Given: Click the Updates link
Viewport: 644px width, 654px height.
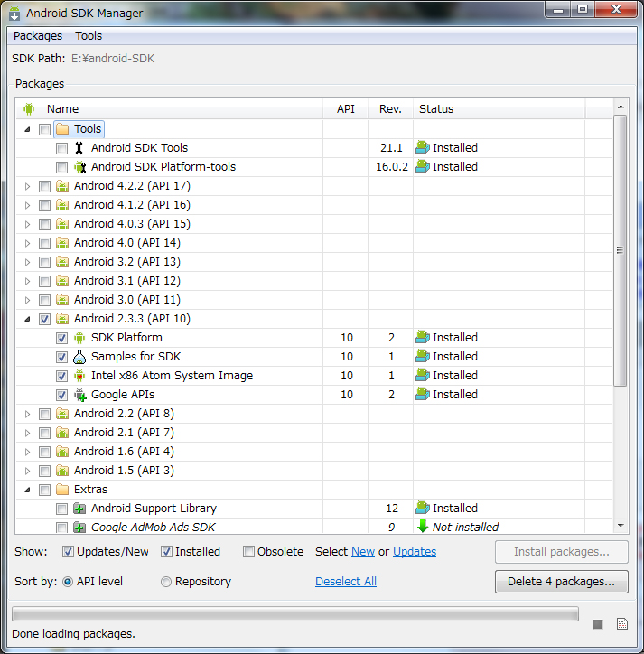Looking at the screenshot, I should tap(415, 552).
